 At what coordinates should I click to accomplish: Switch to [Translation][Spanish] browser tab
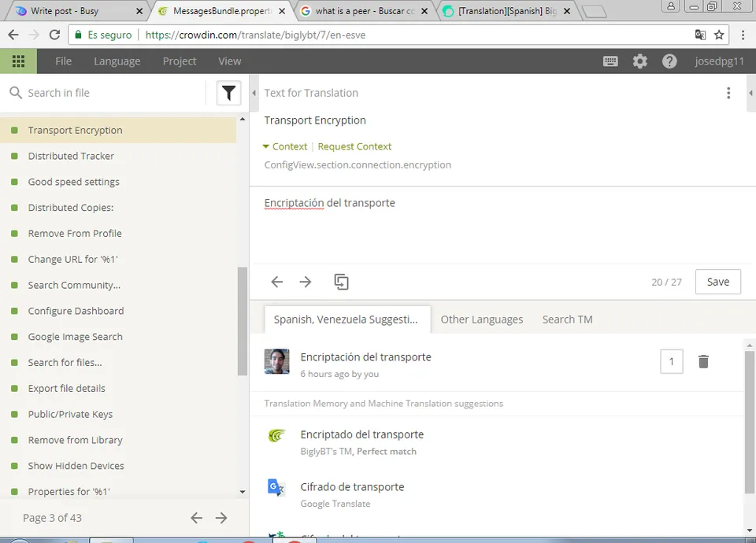pos(506,10)
